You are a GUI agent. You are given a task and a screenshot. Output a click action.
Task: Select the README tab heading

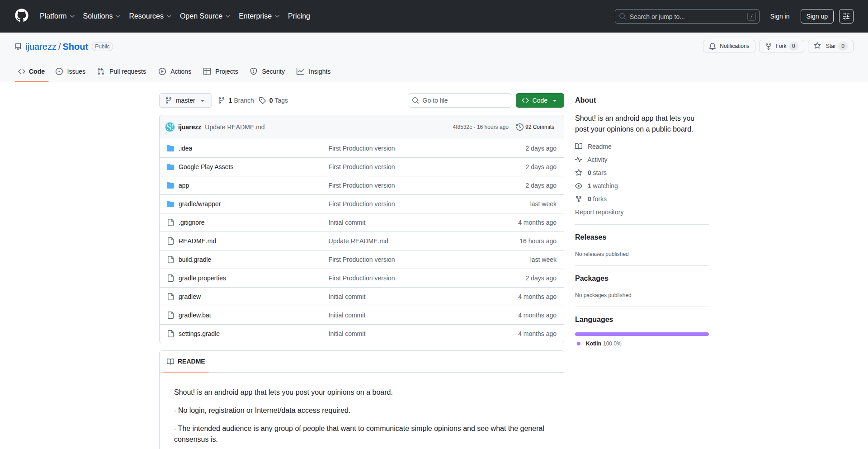click(186, 361)
